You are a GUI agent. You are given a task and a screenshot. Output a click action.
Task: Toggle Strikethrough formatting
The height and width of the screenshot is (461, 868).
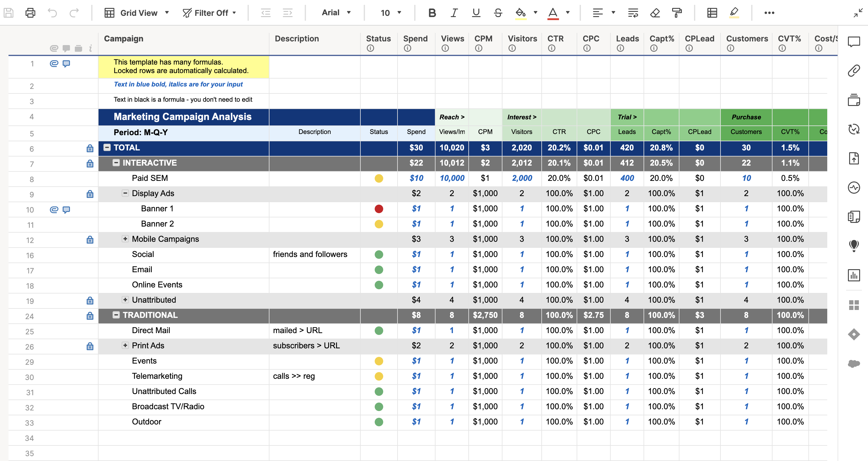498,13
